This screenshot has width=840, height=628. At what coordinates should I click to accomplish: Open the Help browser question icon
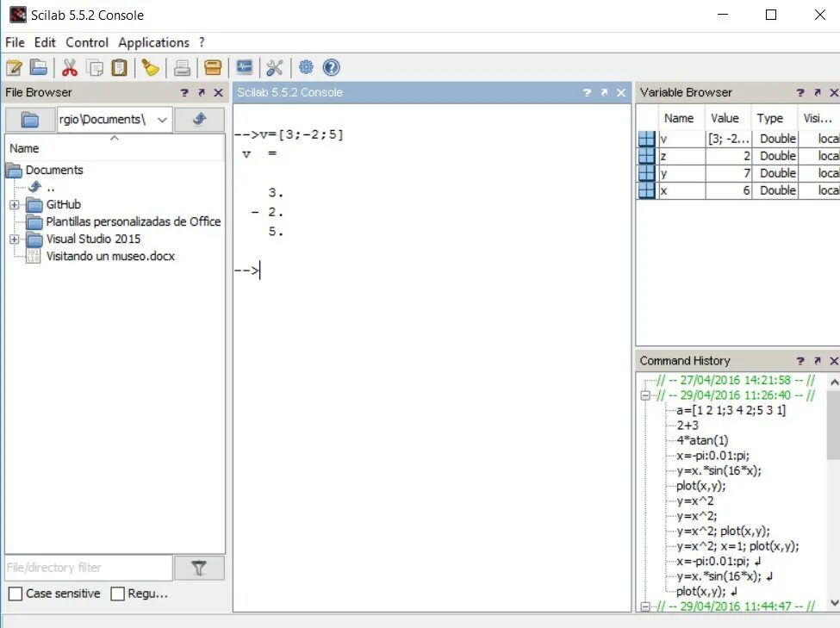332,67
